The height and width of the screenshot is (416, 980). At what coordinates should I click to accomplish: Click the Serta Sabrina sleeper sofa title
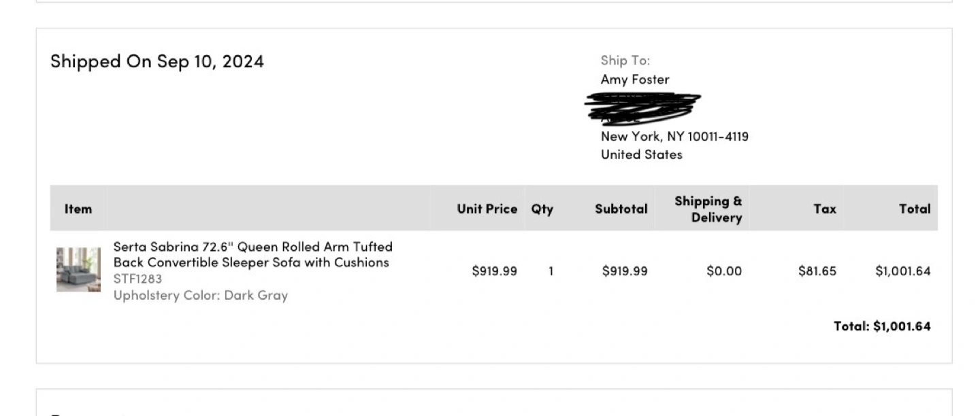253,254
